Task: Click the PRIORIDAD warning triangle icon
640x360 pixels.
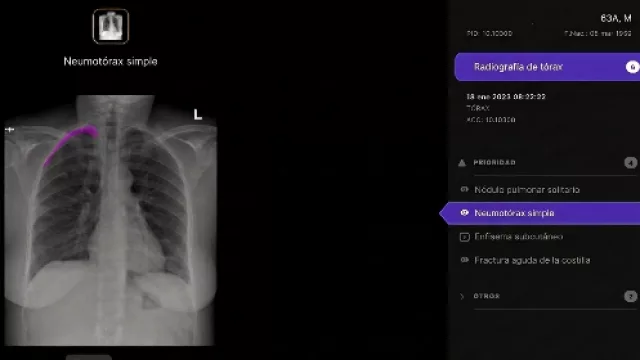Action: [x=462, y=163]
